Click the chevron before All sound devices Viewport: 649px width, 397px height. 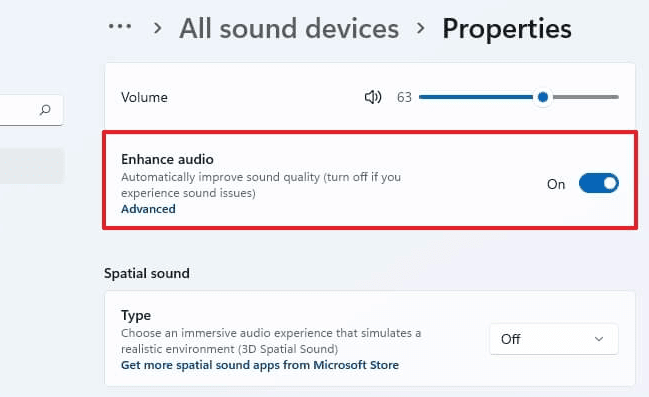click(157, 29)
